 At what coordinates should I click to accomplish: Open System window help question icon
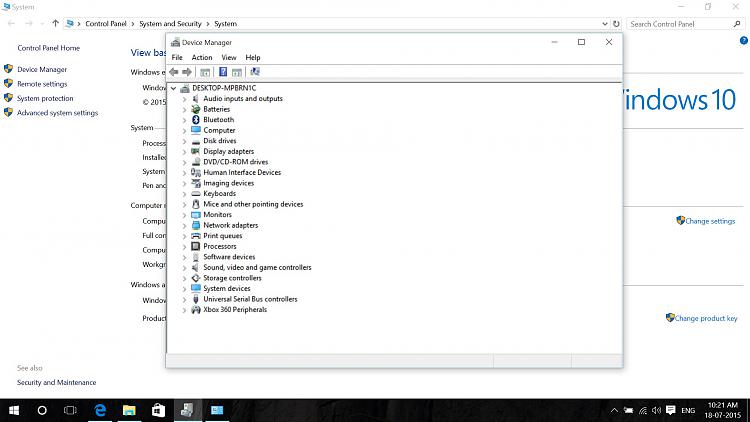(x=744, y=41)
